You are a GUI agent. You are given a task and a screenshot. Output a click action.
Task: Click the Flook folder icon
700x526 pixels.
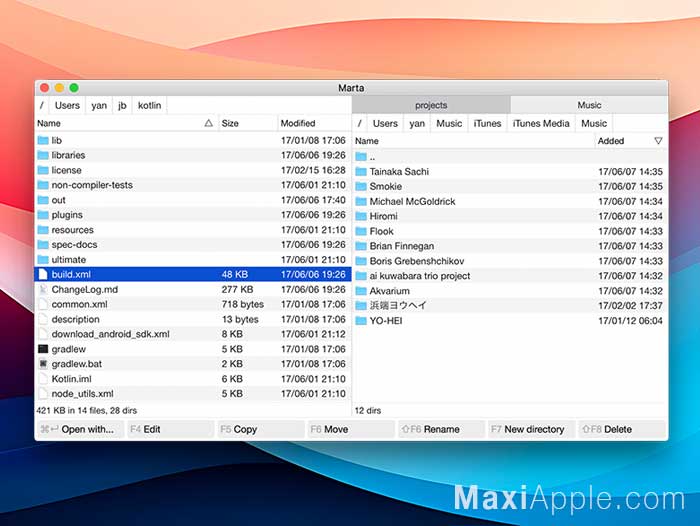tap(361, 231)
